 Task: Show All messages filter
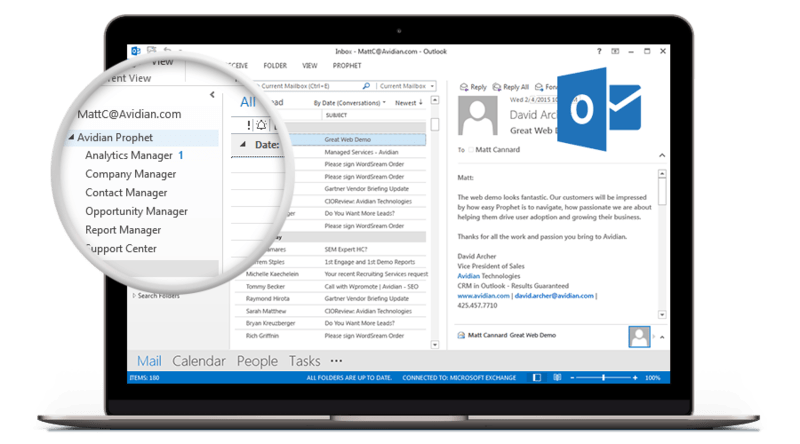248,102
